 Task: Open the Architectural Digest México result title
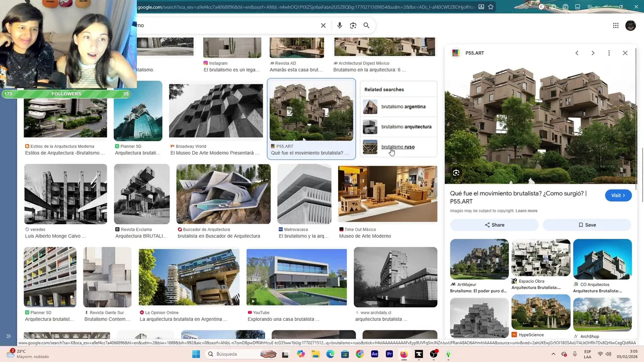tap(369, 70)
